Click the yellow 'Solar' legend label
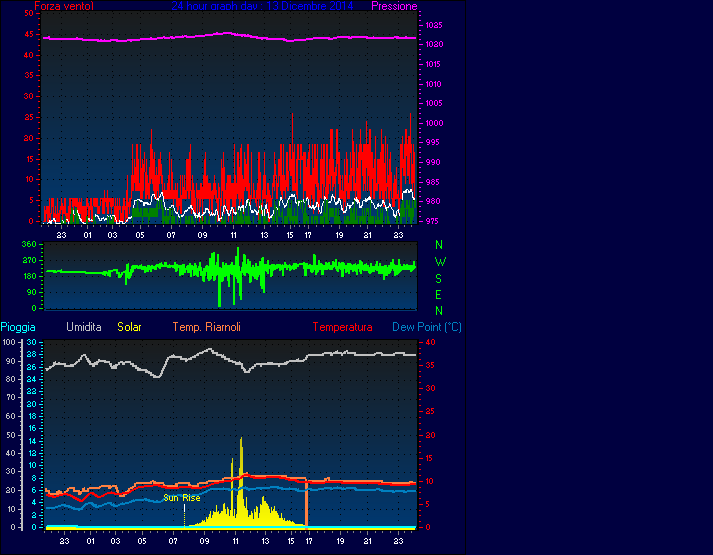The image size is (713, 555). point(129,327)
